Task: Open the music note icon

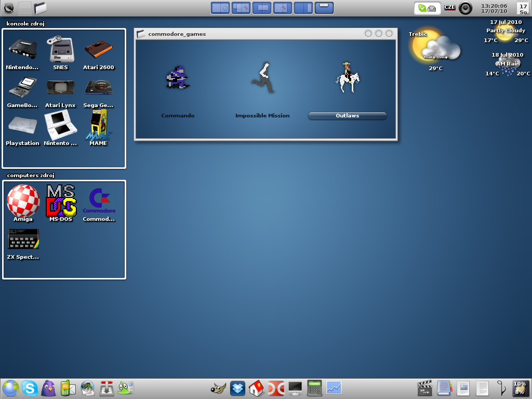Action: pyautogui.click(x=501, y=388)
